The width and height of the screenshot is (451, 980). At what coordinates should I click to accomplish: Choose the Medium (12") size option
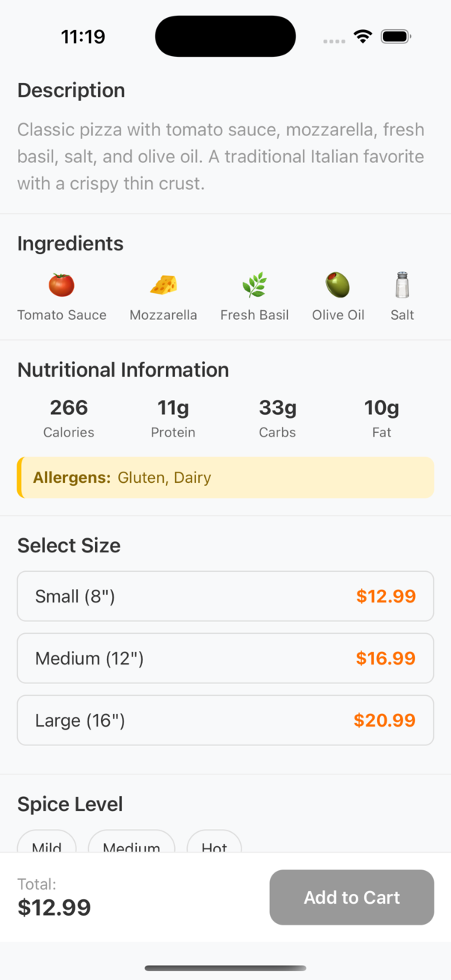tap(225, 659)
